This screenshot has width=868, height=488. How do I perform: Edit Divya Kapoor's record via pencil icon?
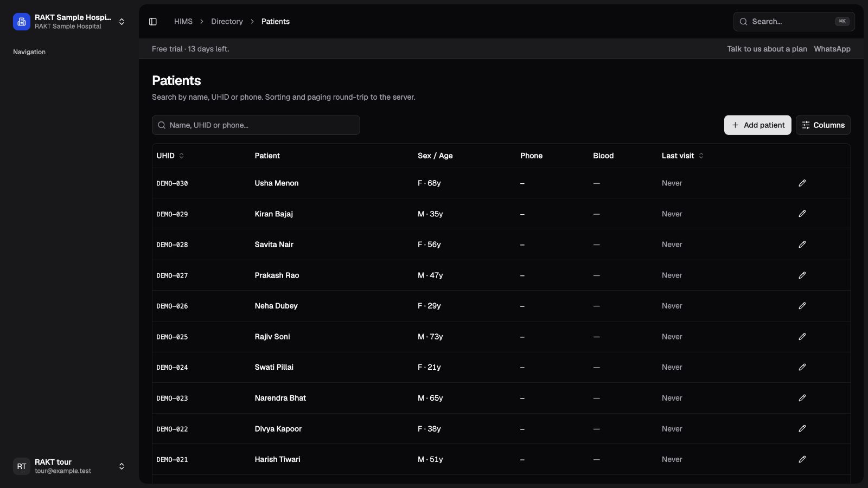pyautogui.click(x=802, y=429)
